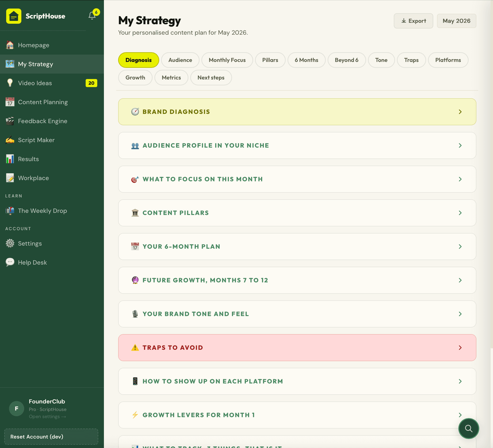The height and width of the screenshot is (448, 493).
Task: Click the floating search magnifier button
Action: coord(468,429)
